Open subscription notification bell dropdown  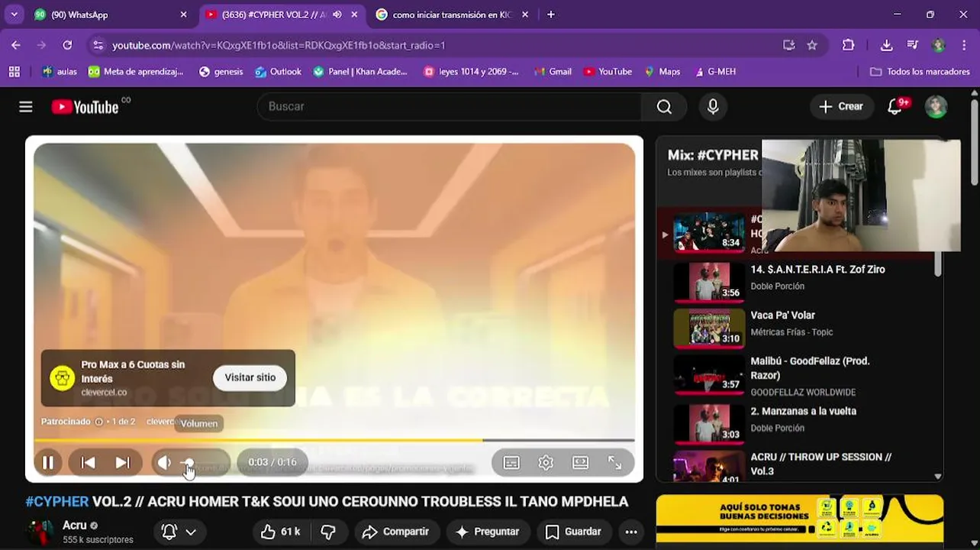[179, 532]
